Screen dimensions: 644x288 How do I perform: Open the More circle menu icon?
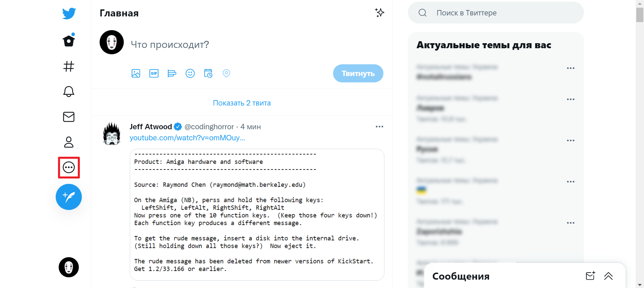(69, 167)
